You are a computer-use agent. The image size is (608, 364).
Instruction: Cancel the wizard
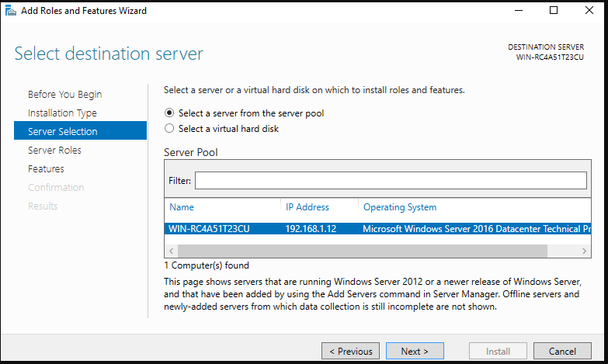[562, 352]
